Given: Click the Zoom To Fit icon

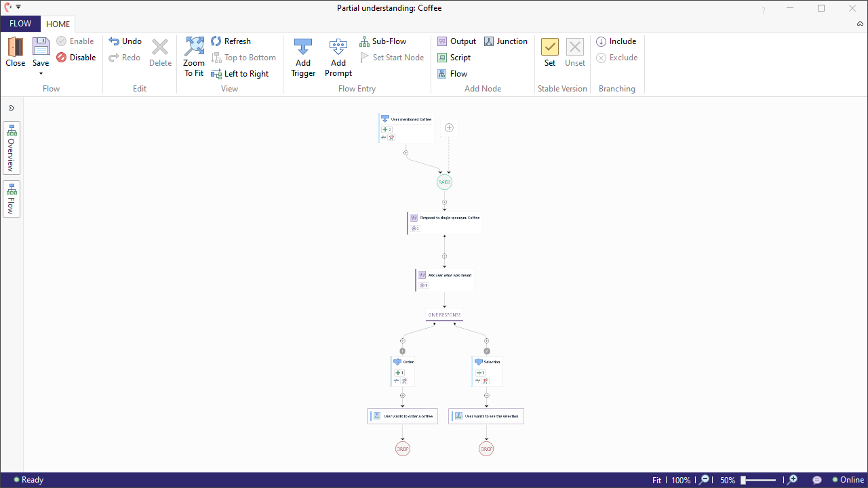Looking at the screenshot, I should 194,47.
